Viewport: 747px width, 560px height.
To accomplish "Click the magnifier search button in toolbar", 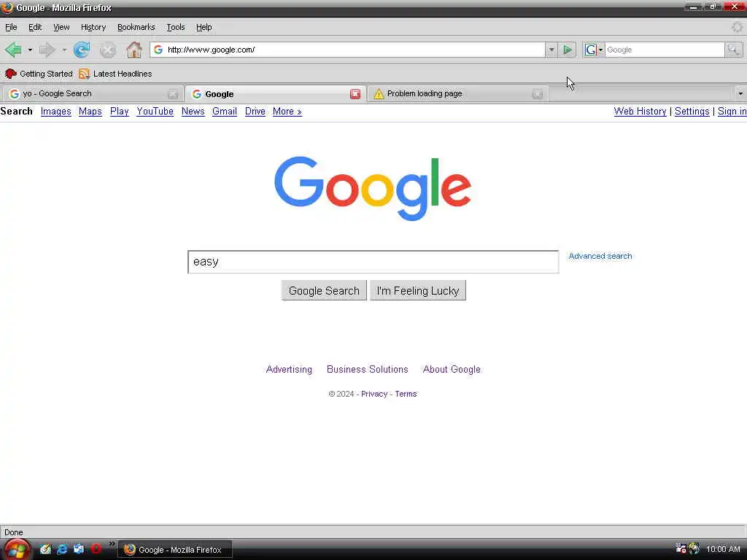I will (734, 50).
